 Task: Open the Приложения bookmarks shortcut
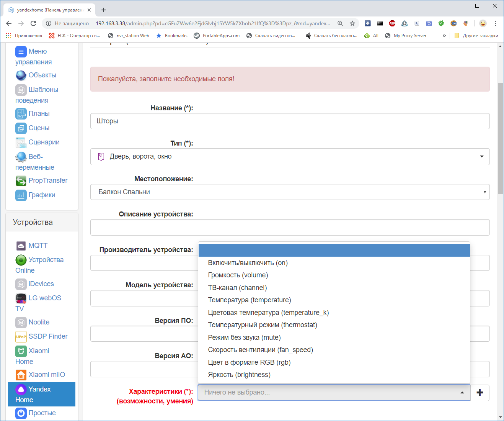tap(24, 36)
